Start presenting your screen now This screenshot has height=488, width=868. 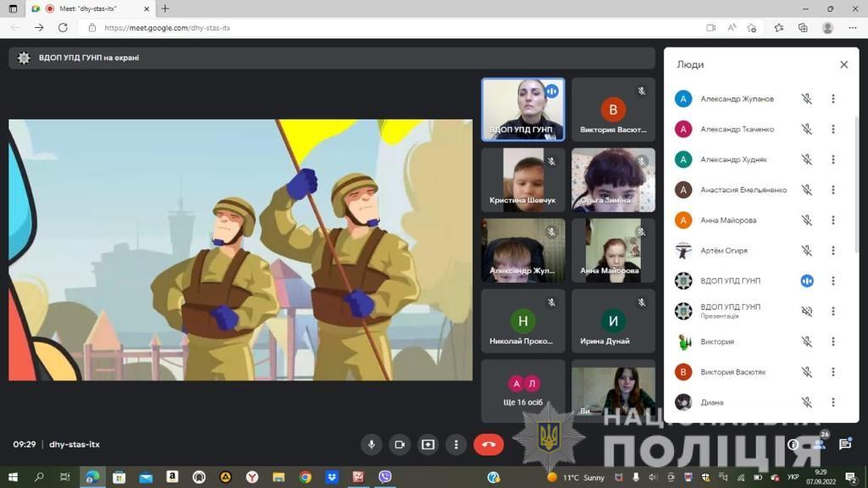(428, 444)
